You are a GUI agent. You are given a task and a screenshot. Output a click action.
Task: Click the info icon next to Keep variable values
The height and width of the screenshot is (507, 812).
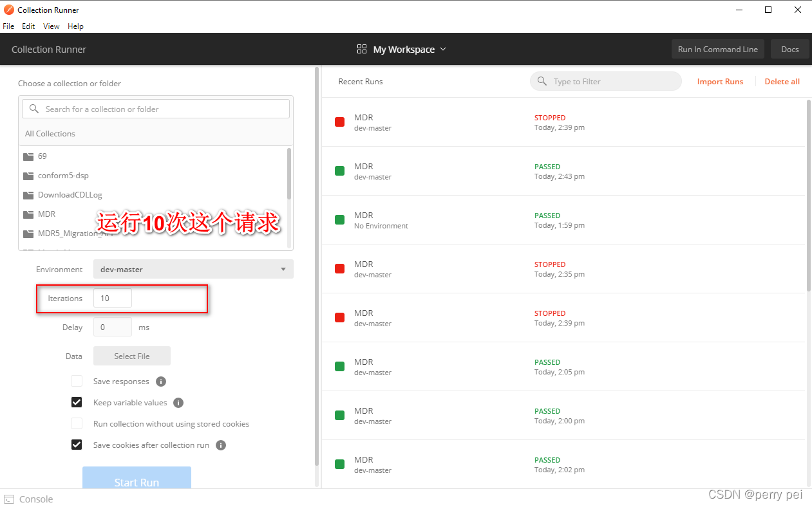[178, 403]
